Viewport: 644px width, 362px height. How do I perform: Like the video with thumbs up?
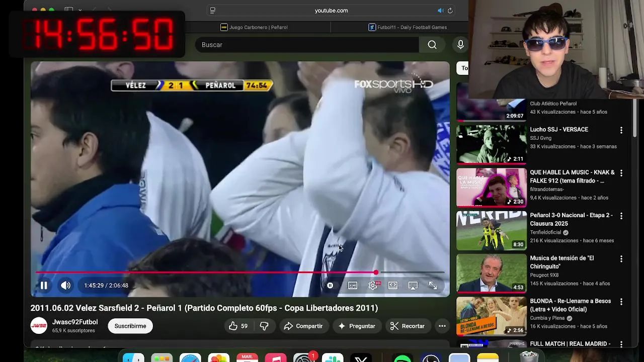point(238,326)
